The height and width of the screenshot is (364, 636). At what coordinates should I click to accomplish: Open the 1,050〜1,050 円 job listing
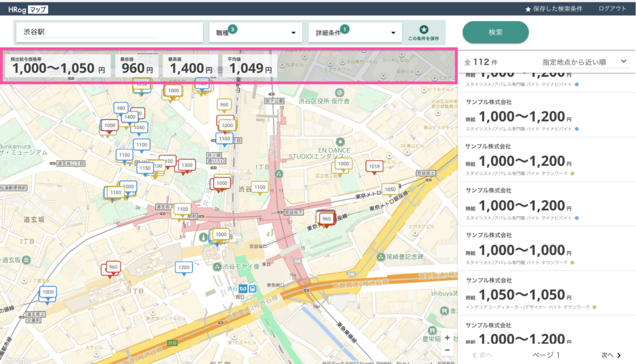(547, 293)
